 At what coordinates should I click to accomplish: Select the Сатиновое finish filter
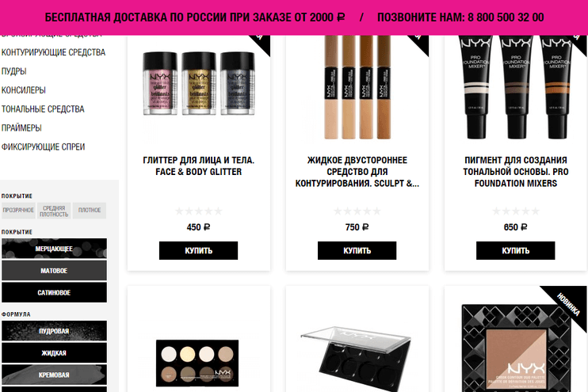(x=54, y=292)
